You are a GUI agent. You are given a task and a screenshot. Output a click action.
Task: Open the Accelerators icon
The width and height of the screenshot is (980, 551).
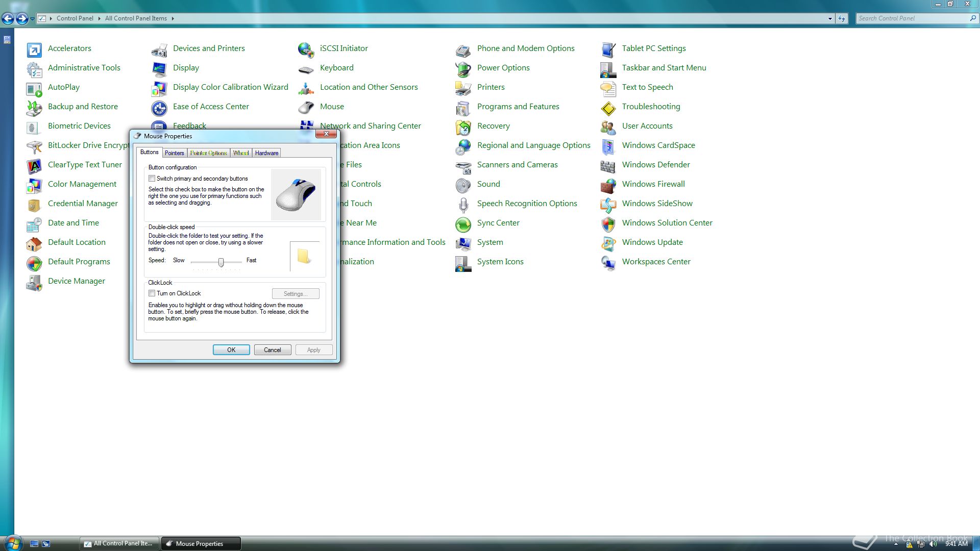(34, 49)
